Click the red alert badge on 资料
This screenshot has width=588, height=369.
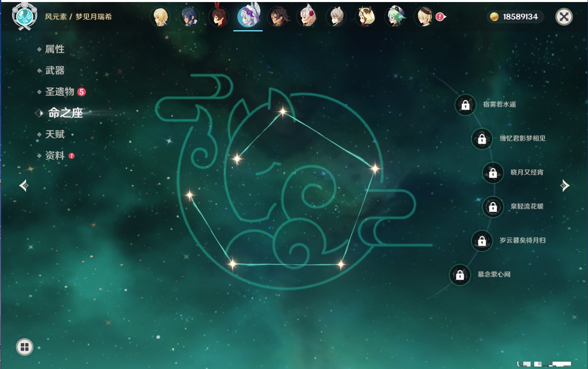72,156
